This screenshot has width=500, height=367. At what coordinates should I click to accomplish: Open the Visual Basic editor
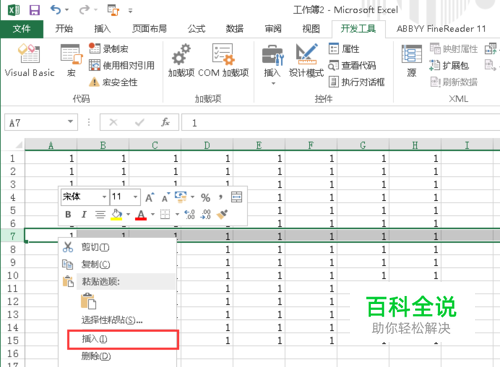point(30,61)
